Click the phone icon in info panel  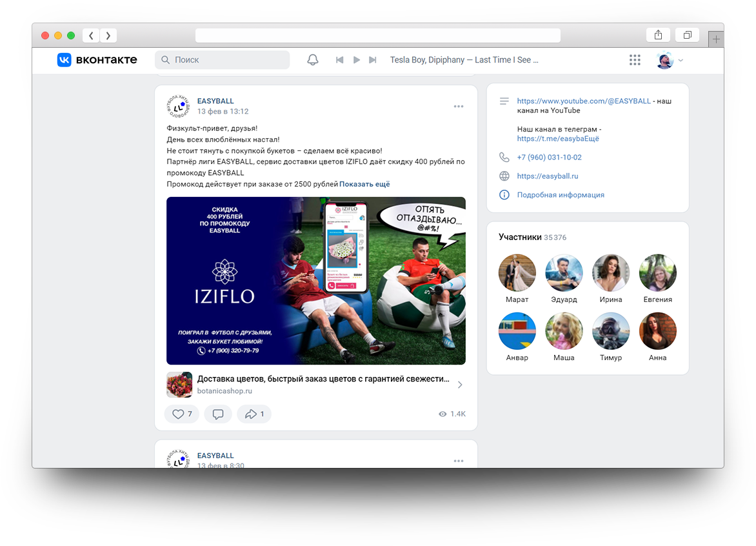click(x=504, y=157)
